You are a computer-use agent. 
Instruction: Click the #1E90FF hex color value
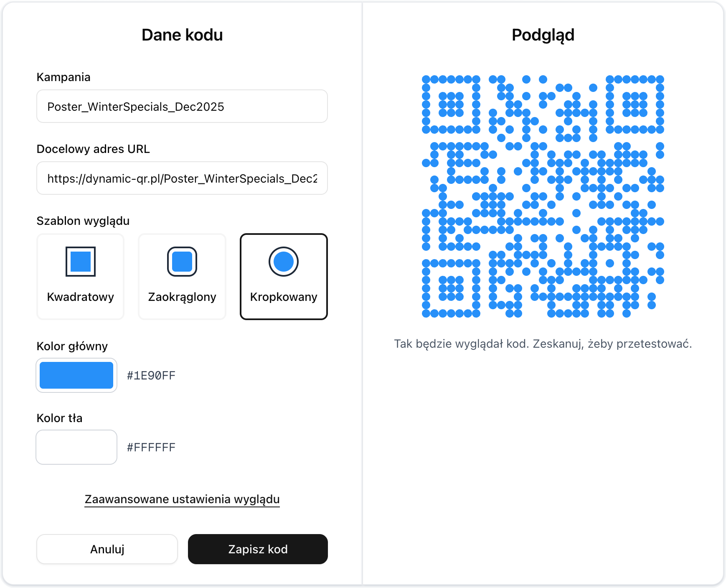coord(151,375)
